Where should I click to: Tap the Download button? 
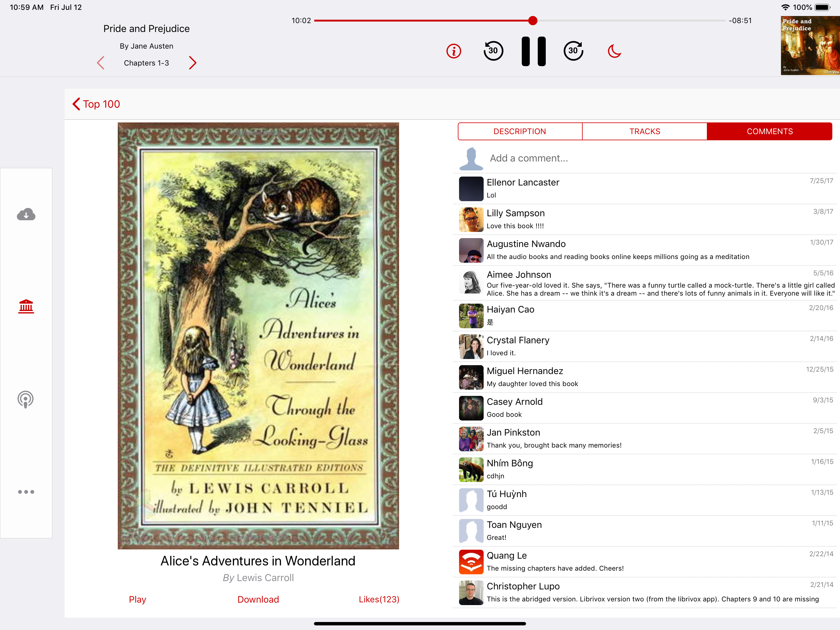pyautogui.click(x=258, y=599)
